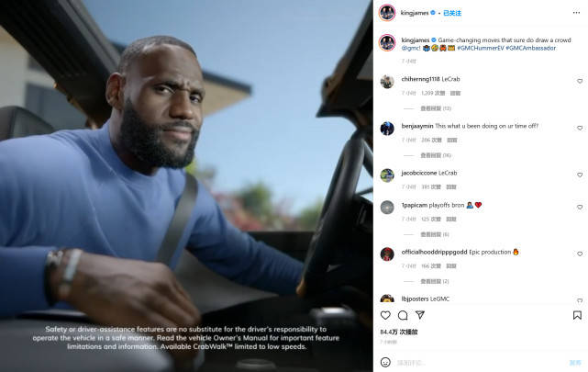Viewport: 588px width, 372px height.
Task: Click kingjames profile avatar in header
Action: [x=387, y=13]
